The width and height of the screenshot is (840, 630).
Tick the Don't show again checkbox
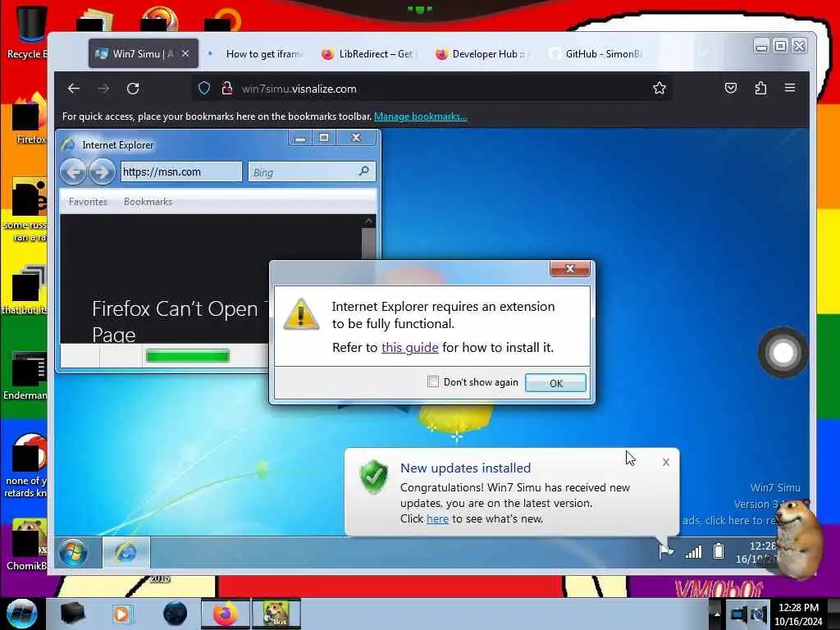(433, 381)
